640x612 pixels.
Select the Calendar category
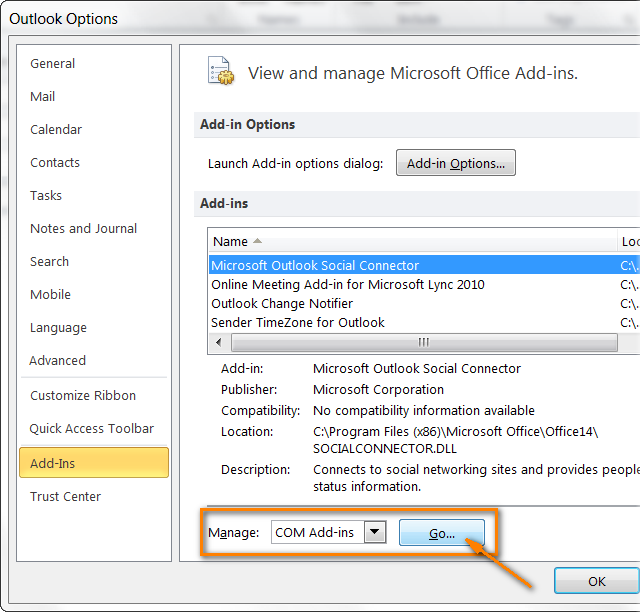(56, 130)
